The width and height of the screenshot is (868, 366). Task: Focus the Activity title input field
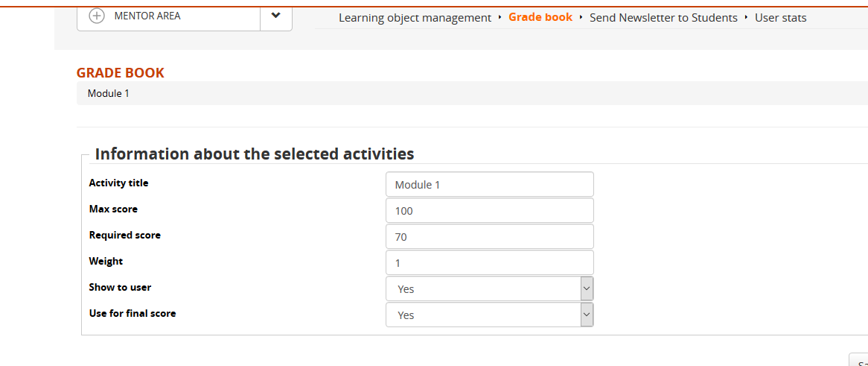[x=489, y=184]
